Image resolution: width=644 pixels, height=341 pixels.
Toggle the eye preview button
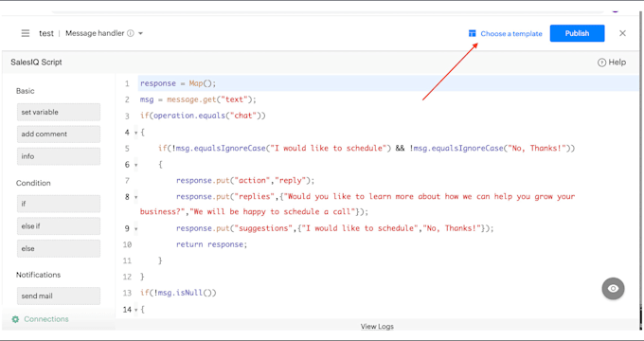point(613,288)
